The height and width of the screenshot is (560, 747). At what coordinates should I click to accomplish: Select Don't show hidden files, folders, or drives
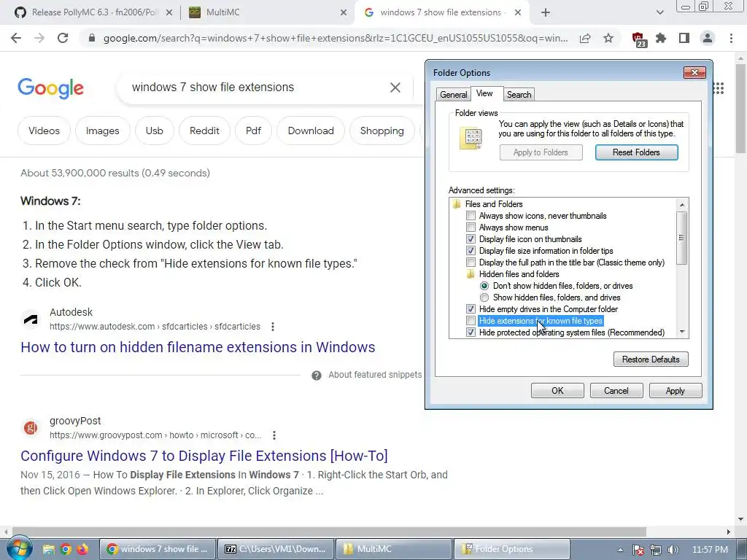(x=484, y=286)
